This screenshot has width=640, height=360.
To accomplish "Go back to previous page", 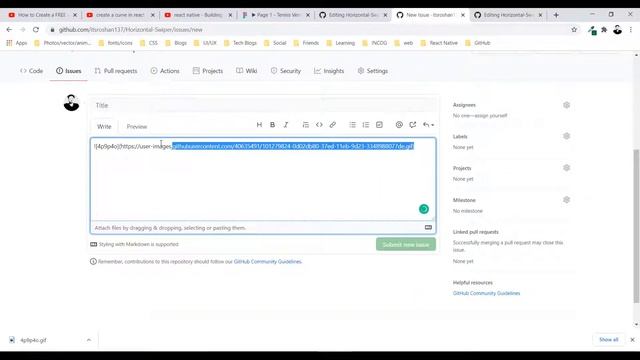I will coord(9,29).
